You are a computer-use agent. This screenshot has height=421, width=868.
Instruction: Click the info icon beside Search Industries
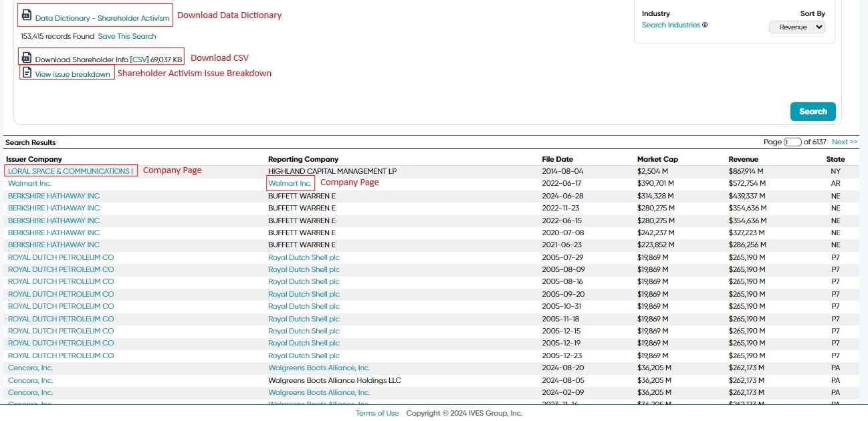705,25
